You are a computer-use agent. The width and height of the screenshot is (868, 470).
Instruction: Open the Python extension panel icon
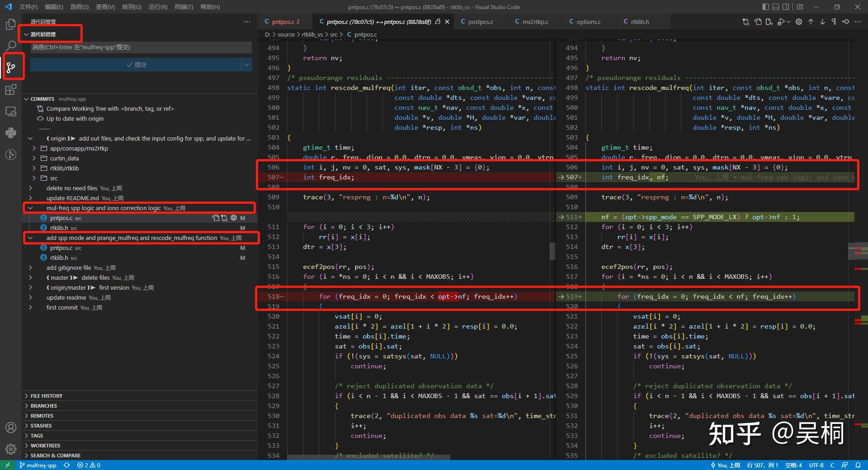10,133
